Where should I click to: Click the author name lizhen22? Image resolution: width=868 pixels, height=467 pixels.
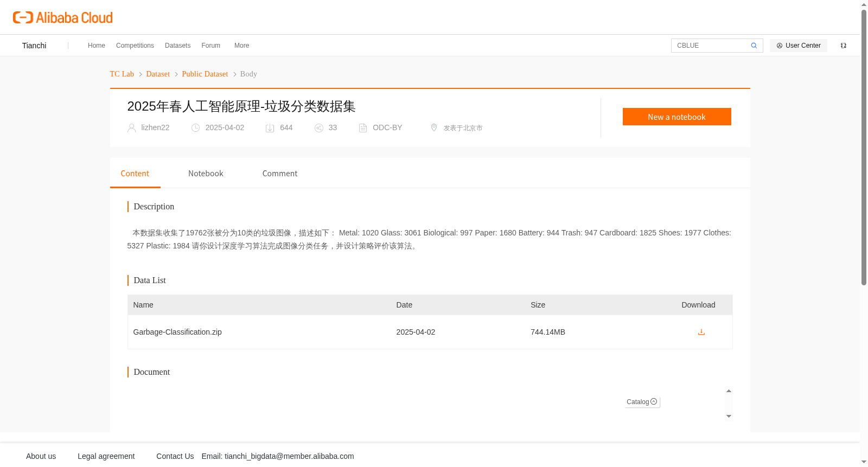155,127
